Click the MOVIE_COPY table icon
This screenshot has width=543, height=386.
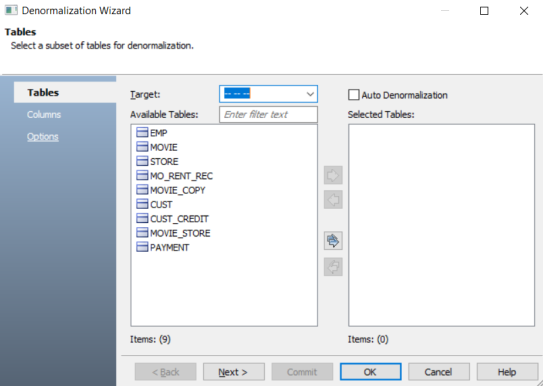pos(142,190)
